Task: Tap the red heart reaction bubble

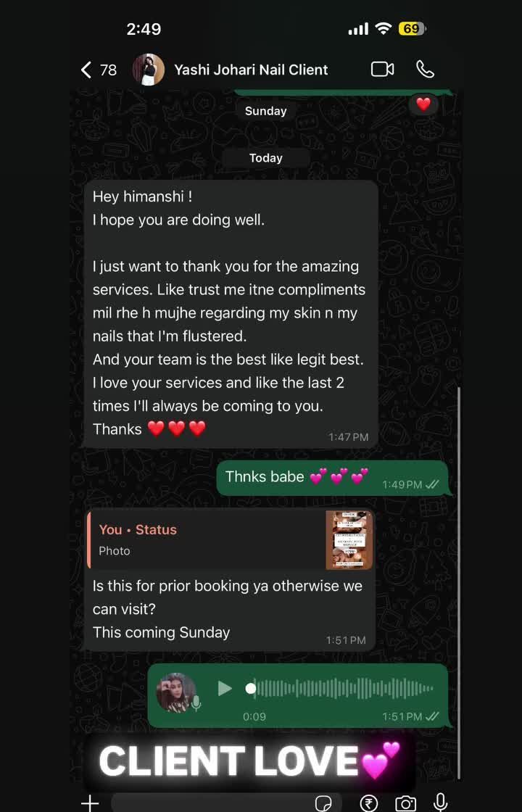Action: [423, 104]
